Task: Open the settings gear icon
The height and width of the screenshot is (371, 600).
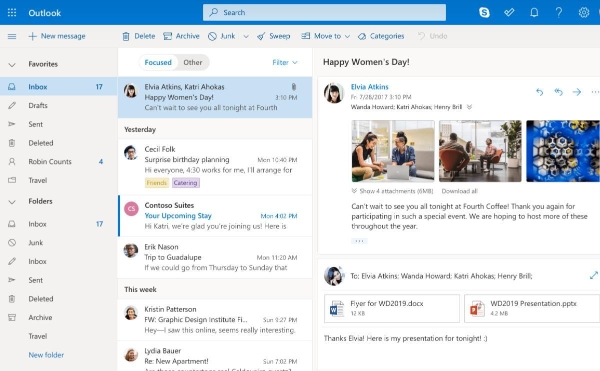Action: (x=584, y=13)
